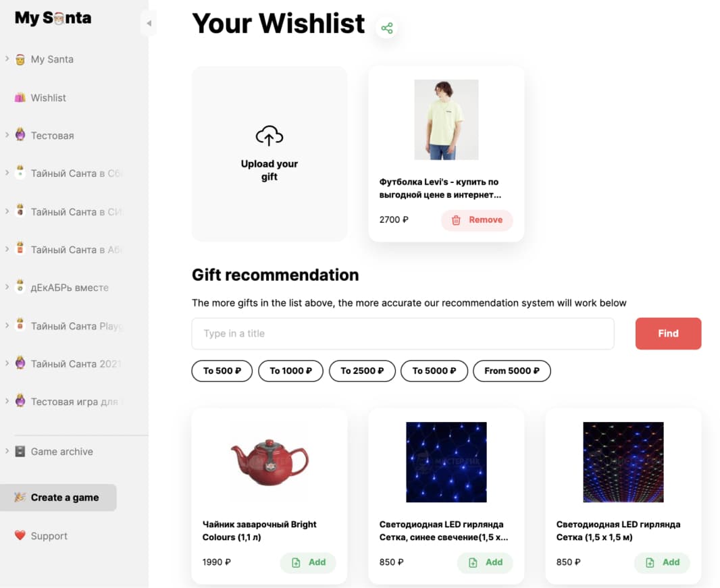Click the cloud upload gift icon
The width and height of the screenshot is (720, 588).
pyautogui.click(x=269, y=136)
